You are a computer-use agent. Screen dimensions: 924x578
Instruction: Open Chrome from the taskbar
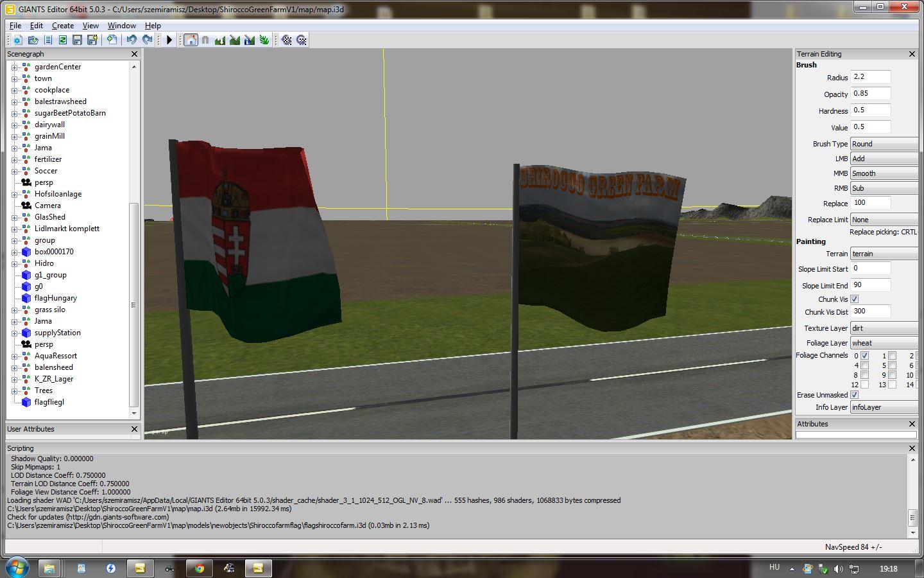[200, 568]
